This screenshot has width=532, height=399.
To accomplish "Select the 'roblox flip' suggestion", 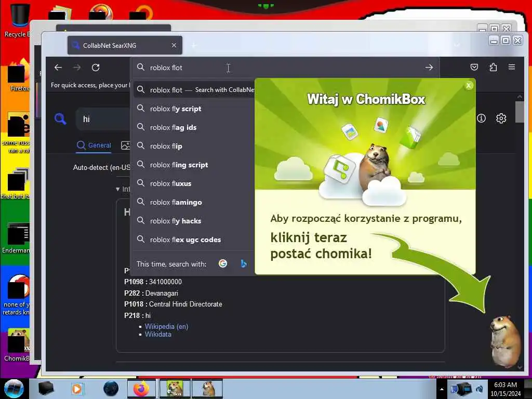I will click(x=194, y=146).
